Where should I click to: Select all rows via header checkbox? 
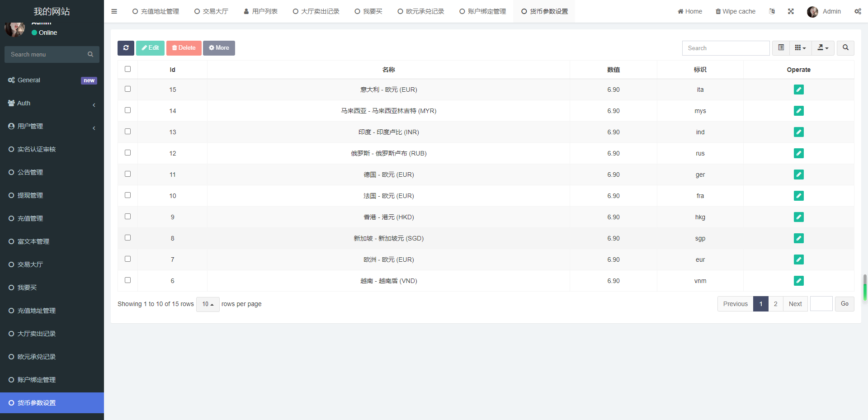point(127,69)
